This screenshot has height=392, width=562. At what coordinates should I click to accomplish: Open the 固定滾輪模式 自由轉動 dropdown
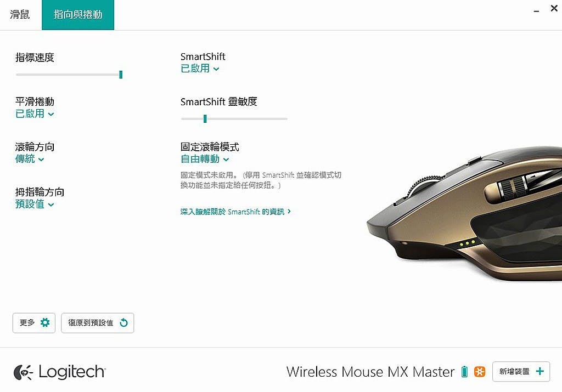point(205,159)
